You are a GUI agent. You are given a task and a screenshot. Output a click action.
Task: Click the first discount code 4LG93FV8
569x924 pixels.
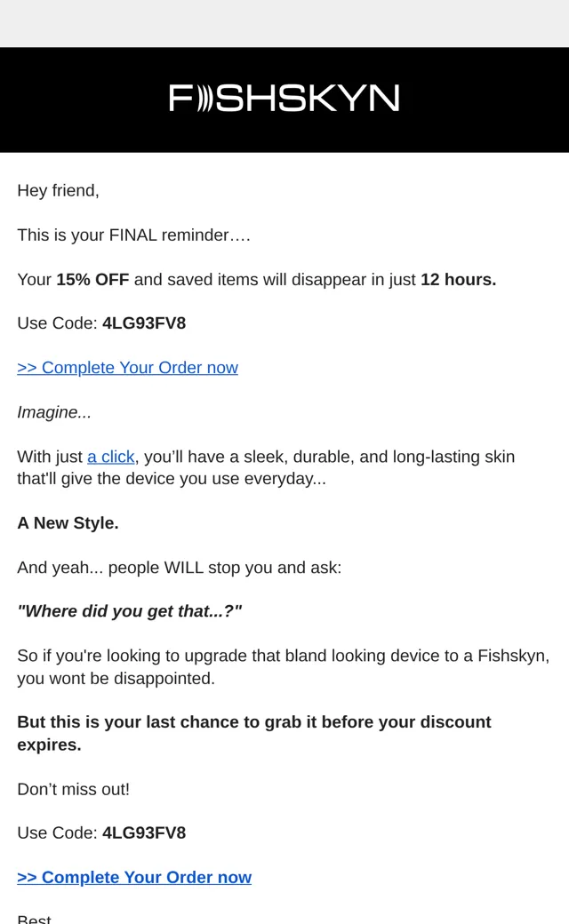tap(144, 323)
